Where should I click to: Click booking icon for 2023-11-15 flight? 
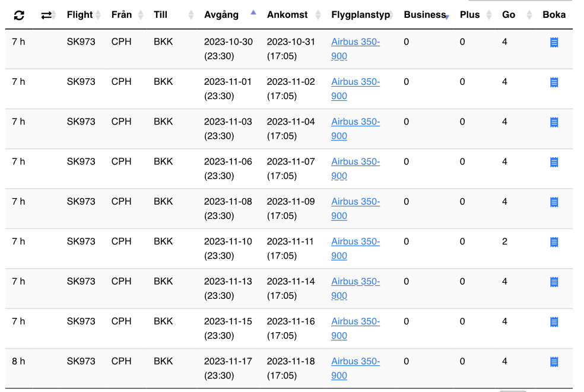[554, 321]
